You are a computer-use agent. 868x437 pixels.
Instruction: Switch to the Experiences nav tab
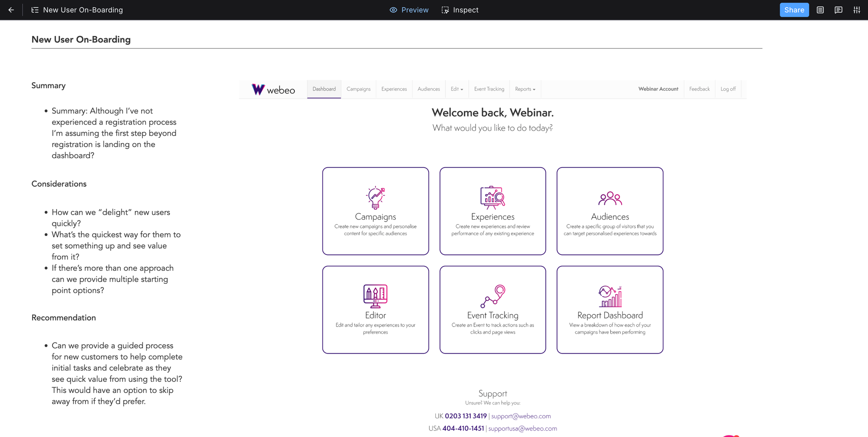(x=394, y=89)
